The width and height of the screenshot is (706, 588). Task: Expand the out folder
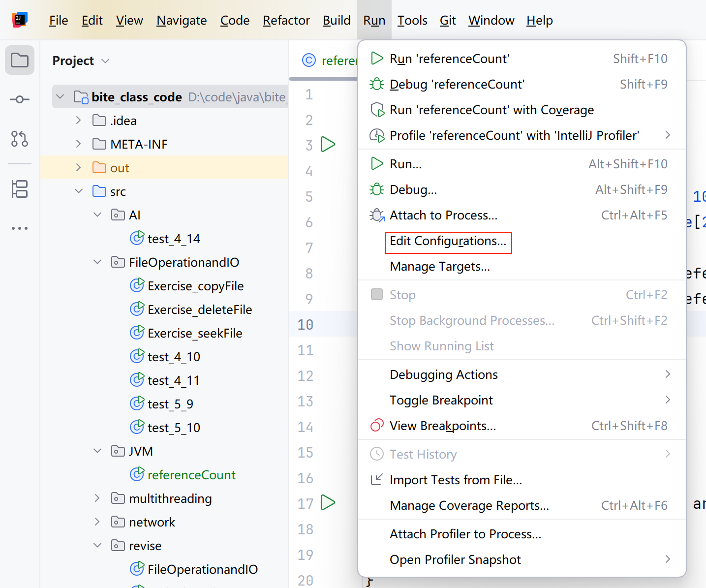(x=79, y=167)
